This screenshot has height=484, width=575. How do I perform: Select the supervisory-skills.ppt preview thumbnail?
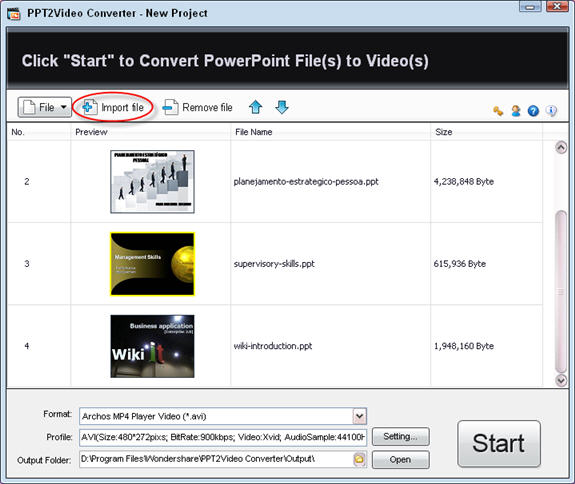152,264
